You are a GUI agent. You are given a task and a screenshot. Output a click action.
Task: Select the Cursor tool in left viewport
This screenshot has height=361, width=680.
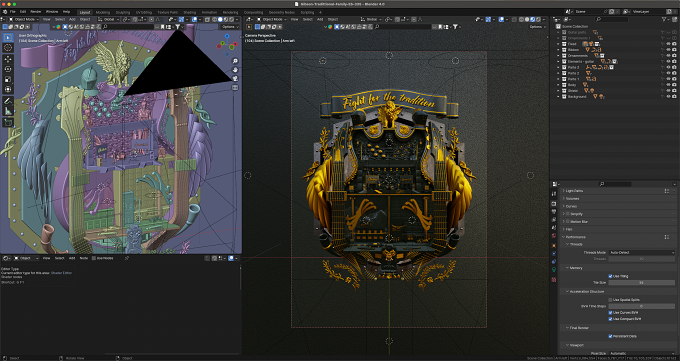pyautogui.click(x=8, y=47)
